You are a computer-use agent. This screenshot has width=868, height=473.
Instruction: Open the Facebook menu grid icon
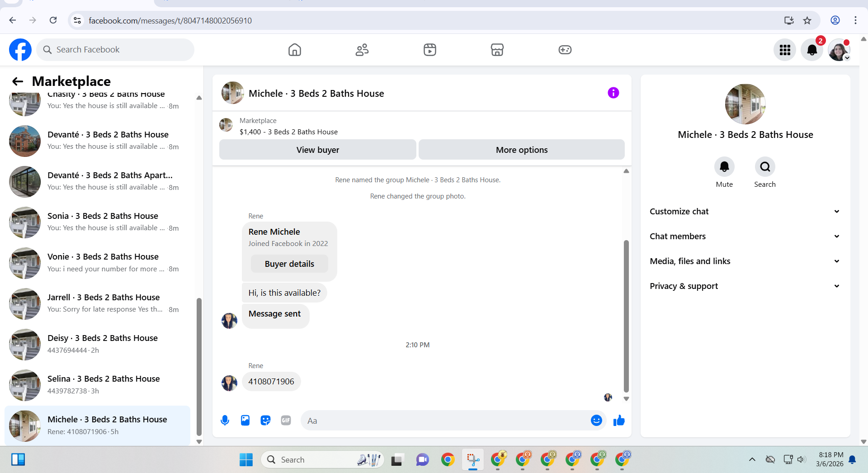point(785,50)
